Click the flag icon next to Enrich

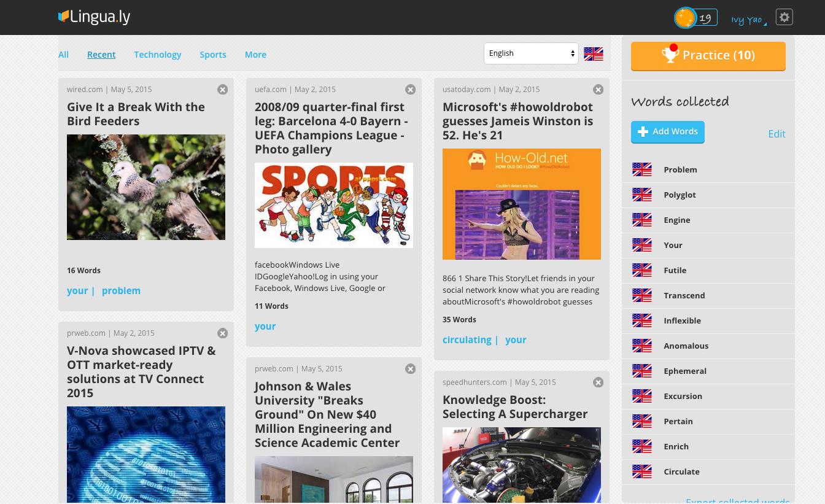[642, 446]
